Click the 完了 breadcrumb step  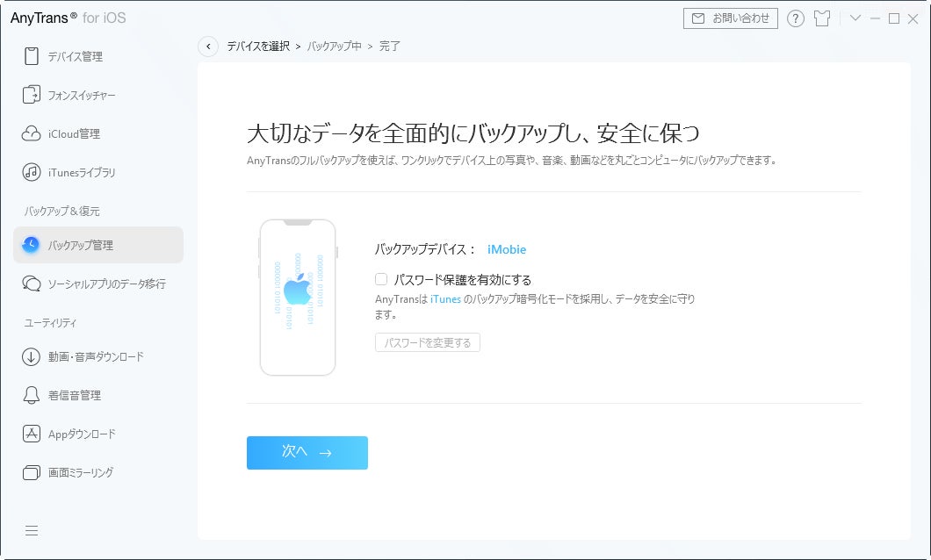click(389, 47)
